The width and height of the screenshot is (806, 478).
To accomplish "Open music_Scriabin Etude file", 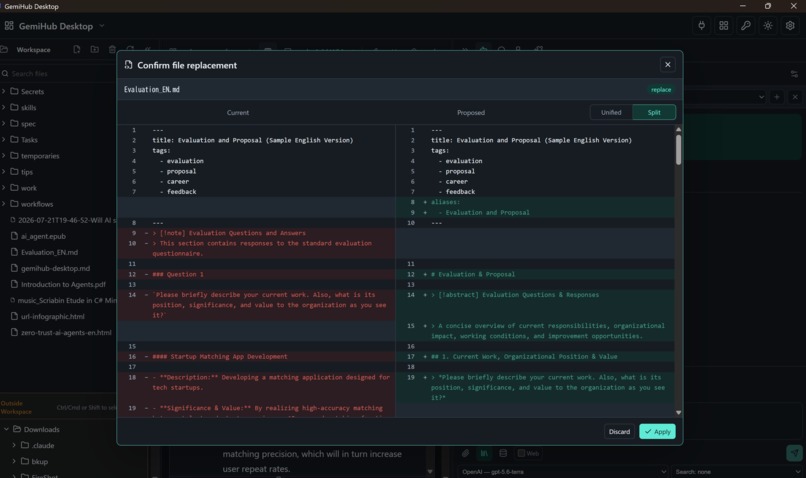I will coord(63,300).
